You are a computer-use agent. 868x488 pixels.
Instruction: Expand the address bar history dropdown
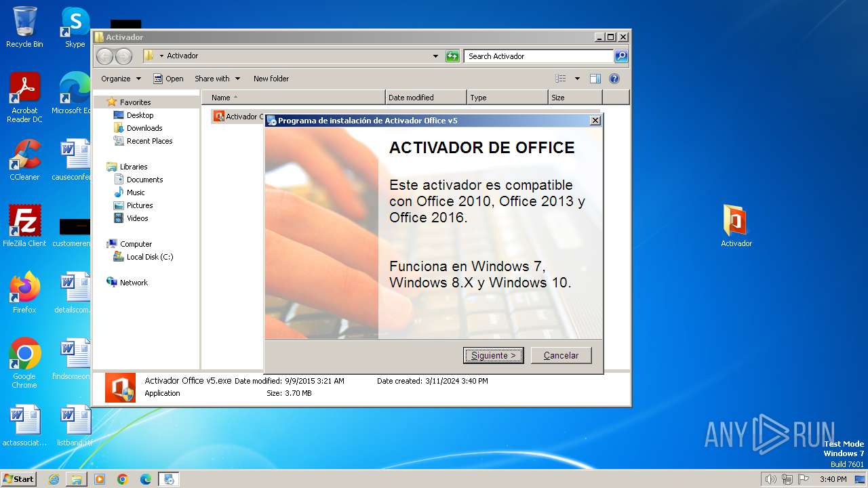pyautogui.click(x=435, y=56)
